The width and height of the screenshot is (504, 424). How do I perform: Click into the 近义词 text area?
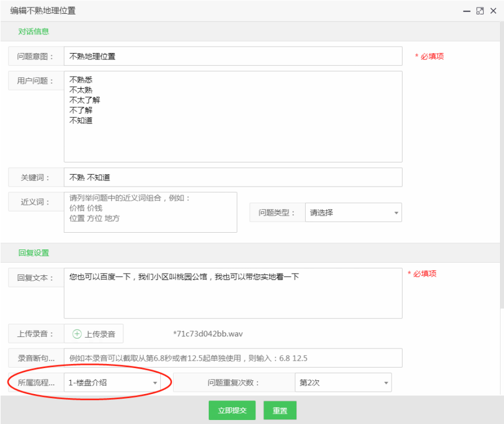click(x=150, y=213)
